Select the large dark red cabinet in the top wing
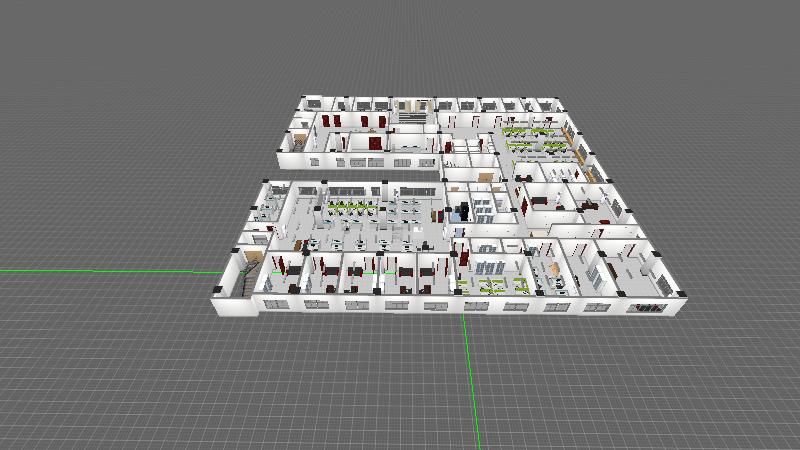The image size is (800, 450). 374,143
